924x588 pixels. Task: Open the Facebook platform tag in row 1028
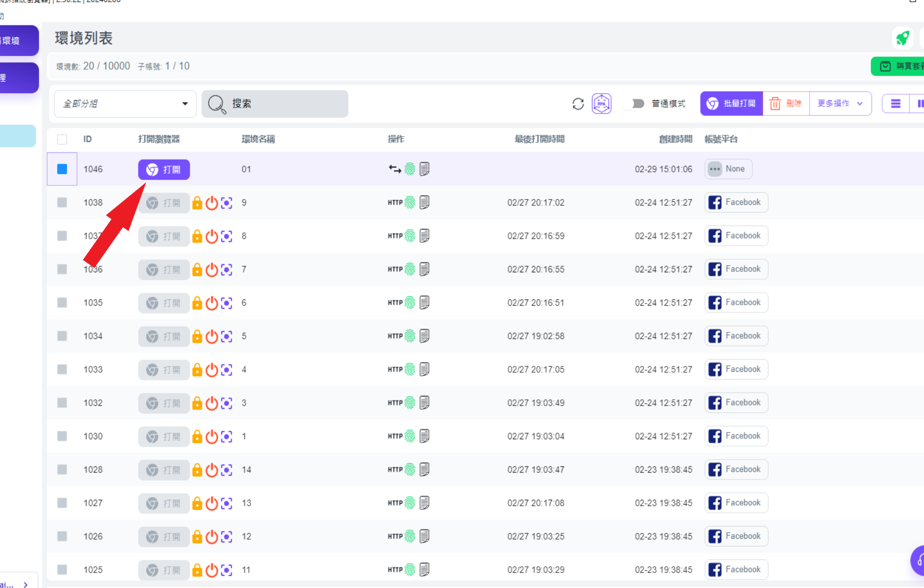736,469
